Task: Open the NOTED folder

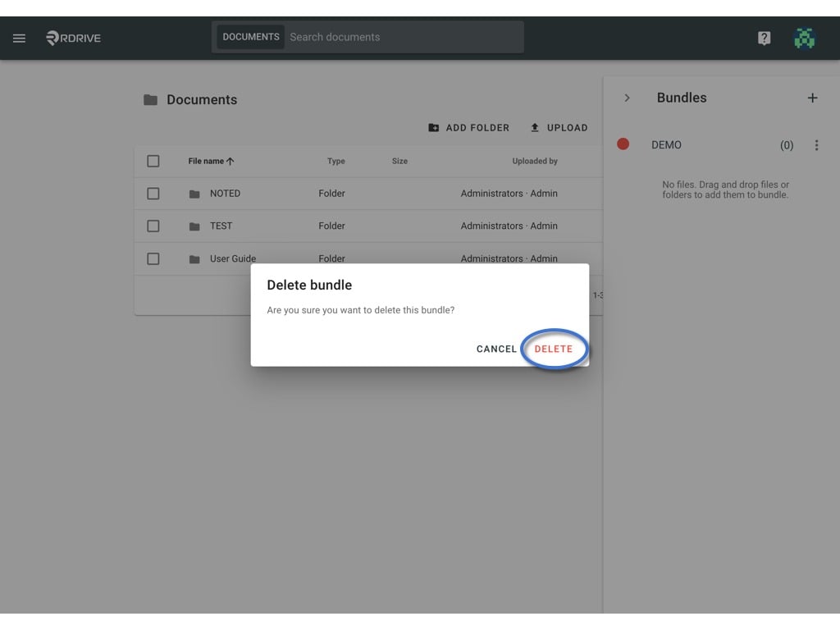Action: tap(225, 194)
